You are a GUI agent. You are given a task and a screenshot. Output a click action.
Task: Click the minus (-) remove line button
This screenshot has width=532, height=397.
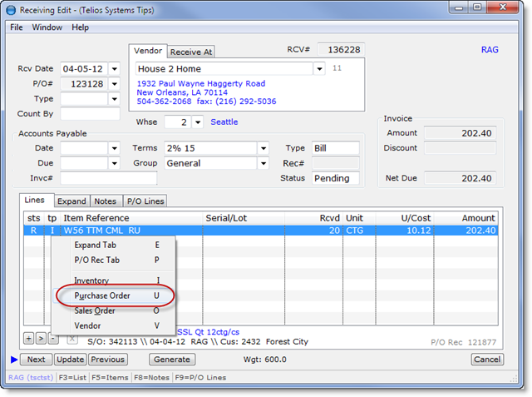52,339
